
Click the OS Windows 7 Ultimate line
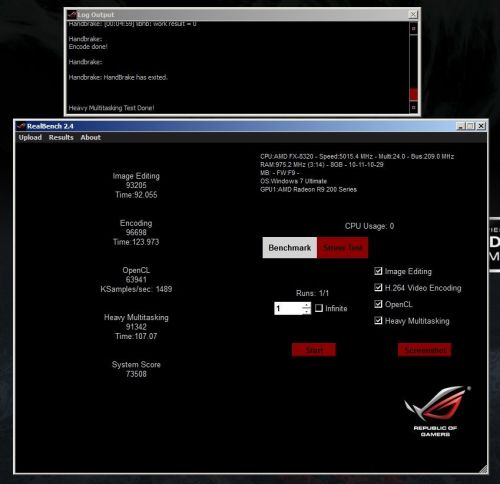click(293, 181)
